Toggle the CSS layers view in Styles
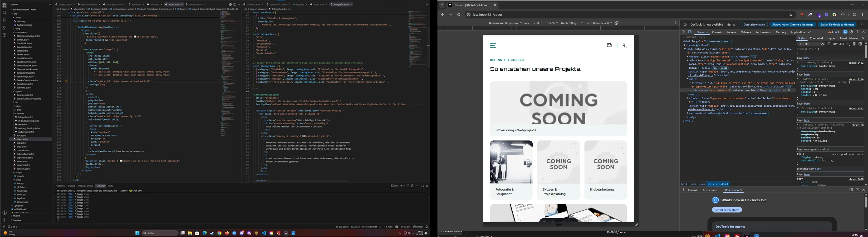868x237 pixels. click(x=829, y=44)
